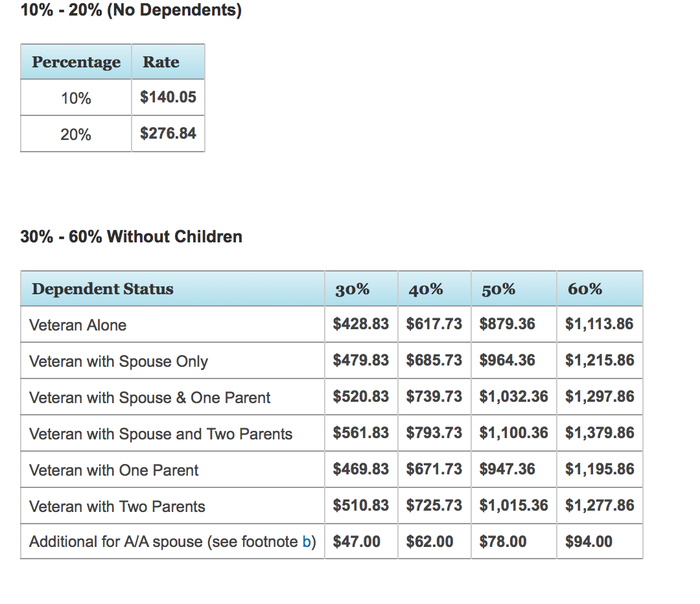The height and width of the screenshot is (604, 700).
Task: Click the 10% - 20% (No Dependents) heading
Action: 131,11
